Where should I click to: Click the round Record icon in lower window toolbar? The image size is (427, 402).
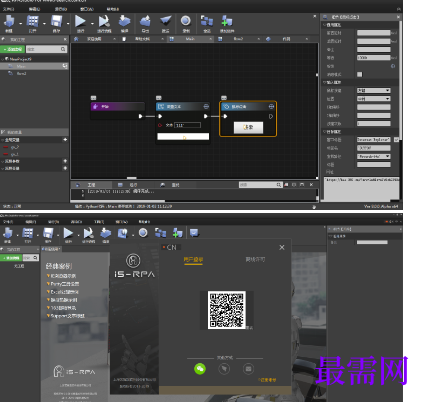[x=143, y=233]
